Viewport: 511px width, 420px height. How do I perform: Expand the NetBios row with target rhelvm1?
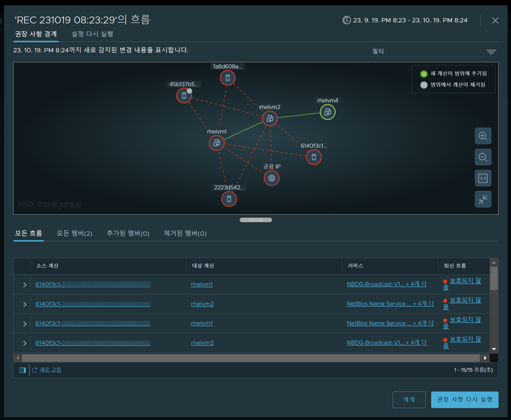(x=25, y=324)
